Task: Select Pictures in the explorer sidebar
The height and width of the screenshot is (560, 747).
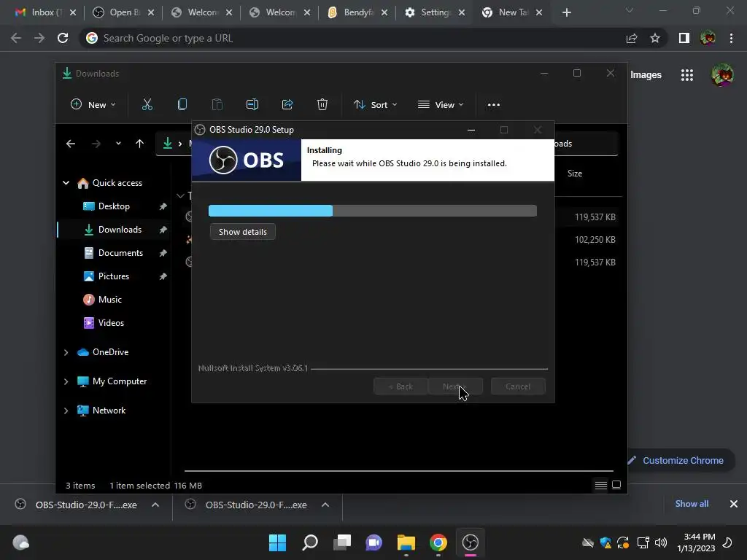Action: [x=114, y=276]
